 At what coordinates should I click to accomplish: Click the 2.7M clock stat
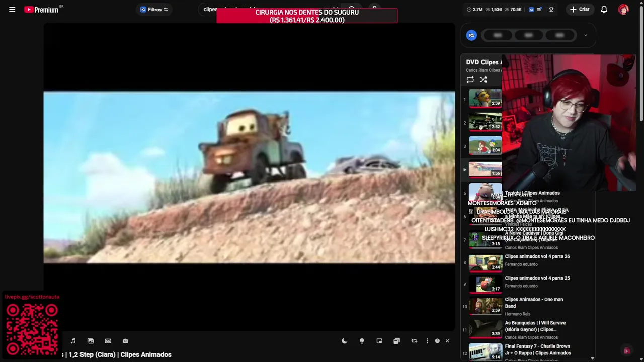pyautogui.click(x=474, y=10)
